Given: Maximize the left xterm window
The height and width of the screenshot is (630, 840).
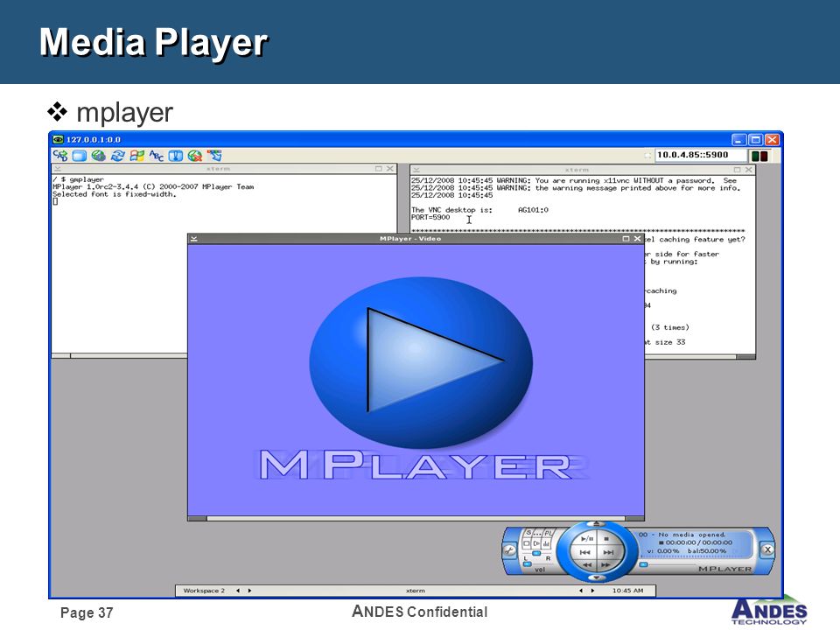Looking at the screenshot, I should tap(379, 169).
